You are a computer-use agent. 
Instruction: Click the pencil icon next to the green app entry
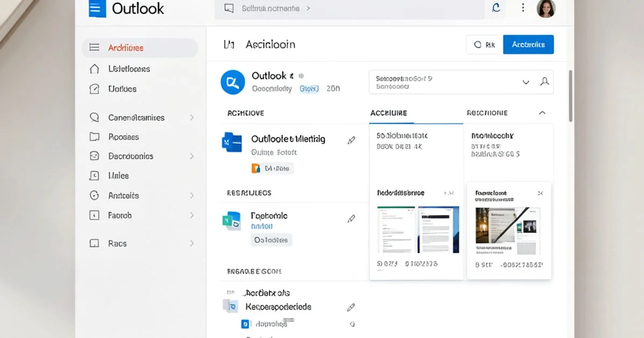(x=352, y=218)
